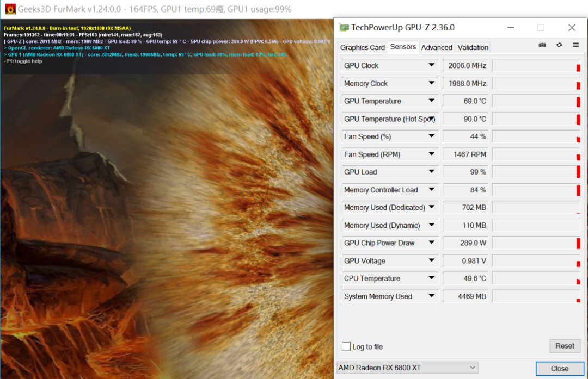588x379 pixels.
Task: Open the GPU Clock sensor dropdown
Action: tap(432, 65)
